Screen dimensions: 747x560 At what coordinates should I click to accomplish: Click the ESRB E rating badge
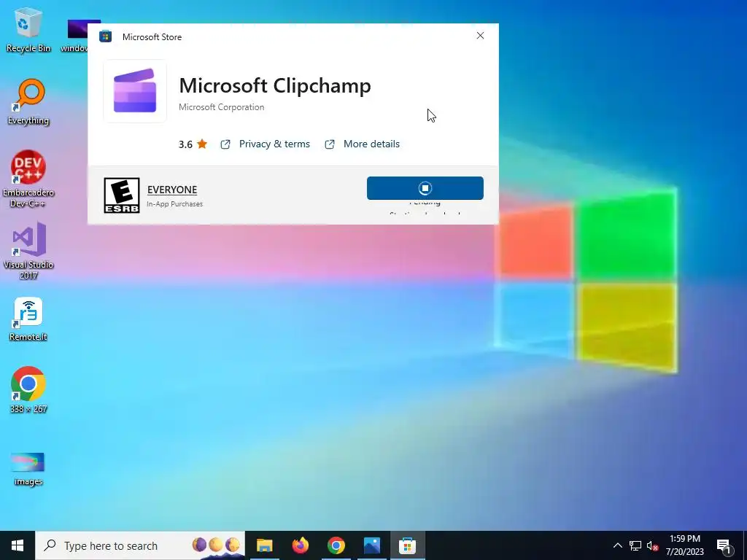click(x=122, y=195)
